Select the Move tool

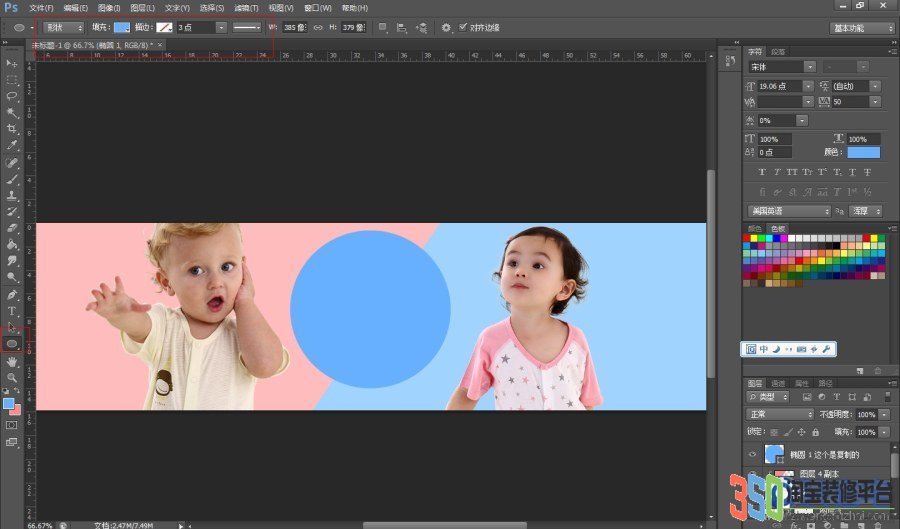click(11, 63)
